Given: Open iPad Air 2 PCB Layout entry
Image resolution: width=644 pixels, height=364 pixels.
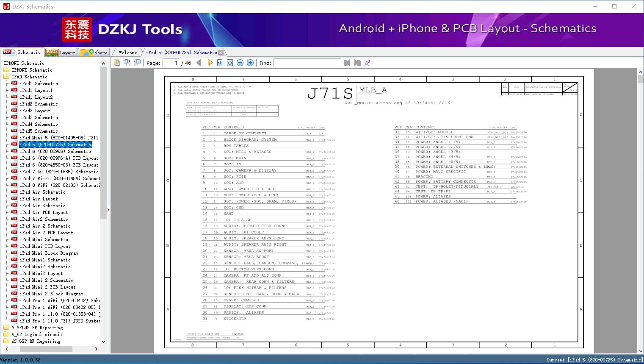Looking at the screenshot, I should pyautogui.click(x=47, y=233).
